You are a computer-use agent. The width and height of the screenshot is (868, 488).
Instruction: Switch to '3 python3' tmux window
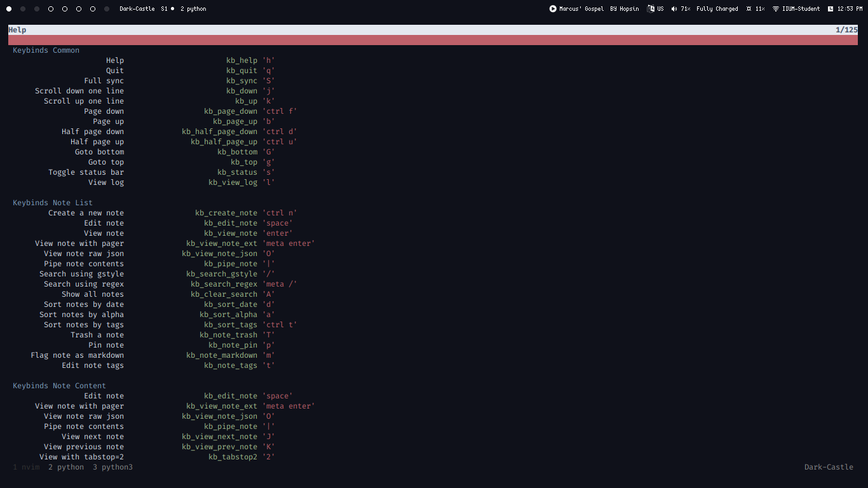click(112, 467)
